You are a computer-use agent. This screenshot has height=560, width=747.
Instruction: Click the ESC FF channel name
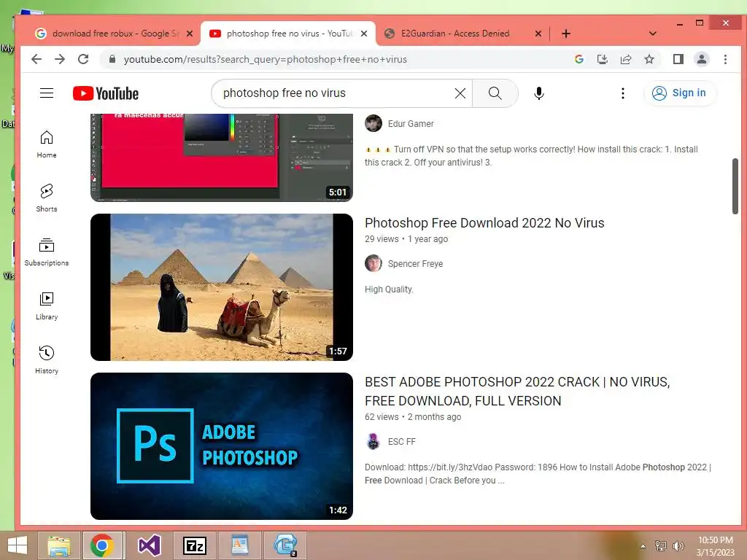(402, 442)
